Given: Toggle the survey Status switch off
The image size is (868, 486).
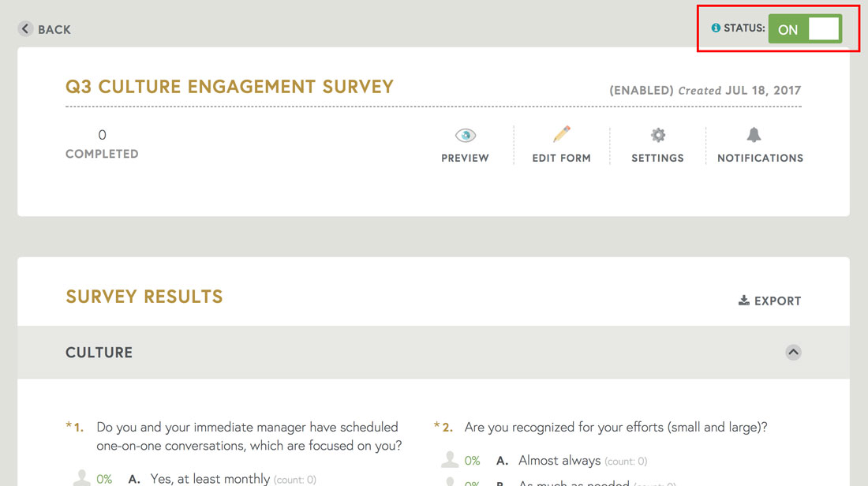Looking at the screenshot, I should pos(804,28).
